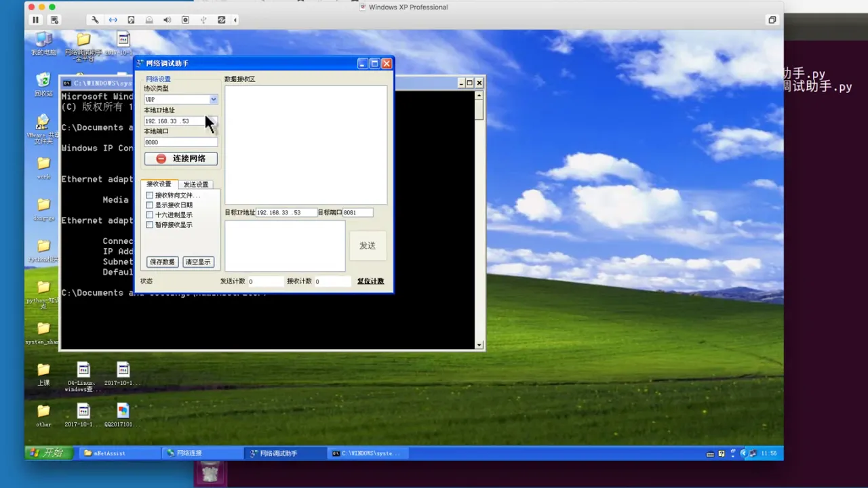Viewport: 868px width, 488px height.
Task: Click the VM camera device icon
Action: point(185,20)
